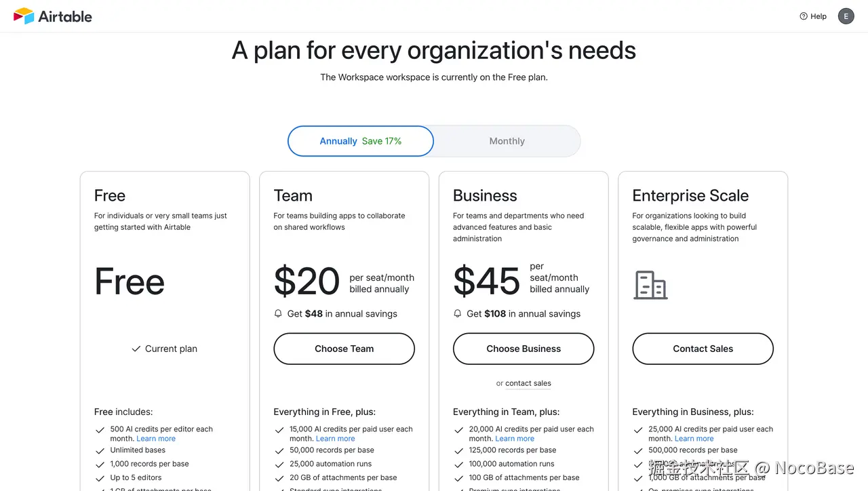Click the checkmark beside 125,000 records per base
Image resolution: width=868 pixels, height=491 pixels.
point(458,450)
